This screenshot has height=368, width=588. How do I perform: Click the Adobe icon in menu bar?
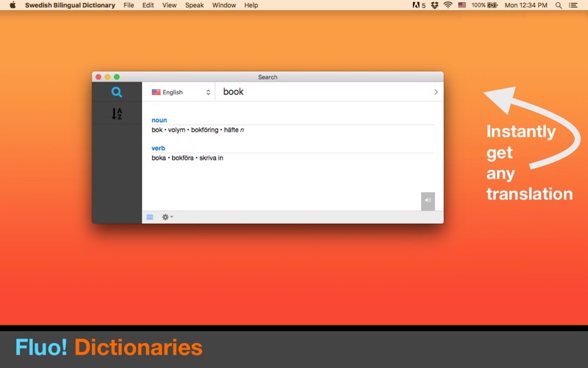click(x=418, y=5)
